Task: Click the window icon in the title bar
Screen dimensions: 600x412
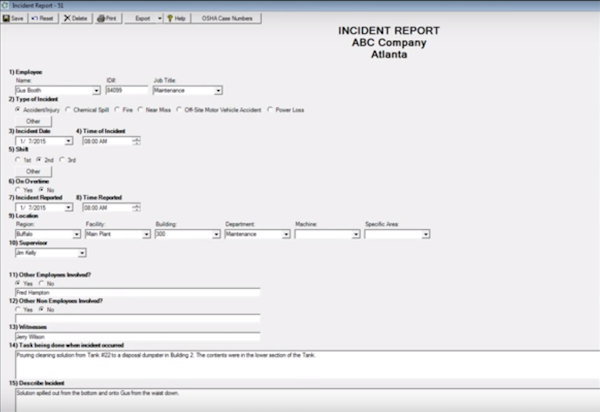Action: click(5, 5)
